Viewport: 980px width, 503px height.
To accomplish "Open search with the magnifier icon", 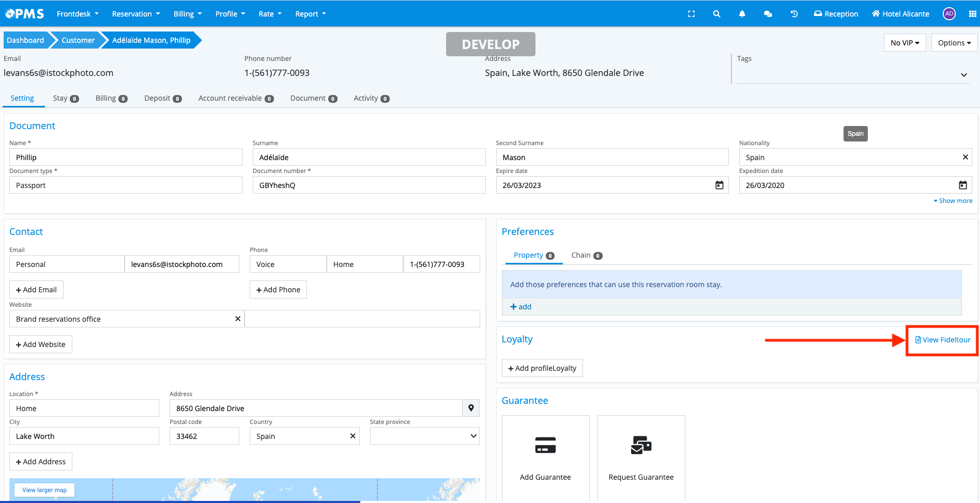I will tap(716, 14).
